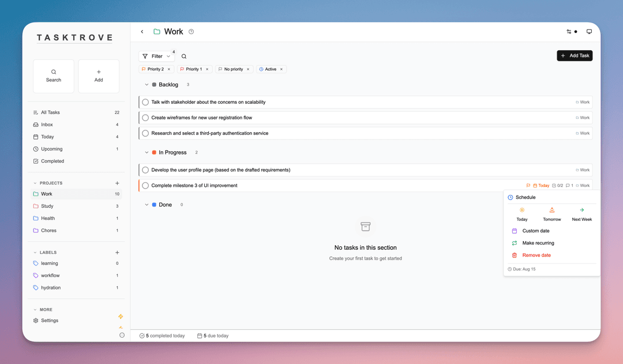
Task: Click the monitor display icon in header
Action: (x=589, y=31)
